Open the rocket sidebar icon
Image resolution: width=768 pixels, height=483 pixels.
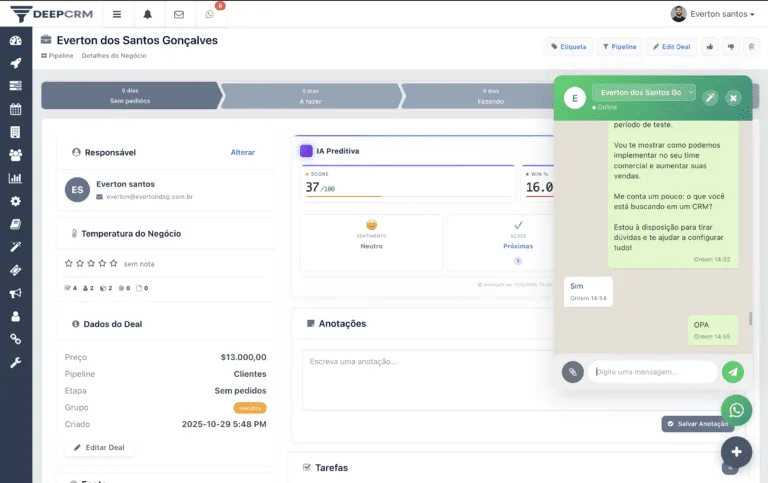[16, 63]
